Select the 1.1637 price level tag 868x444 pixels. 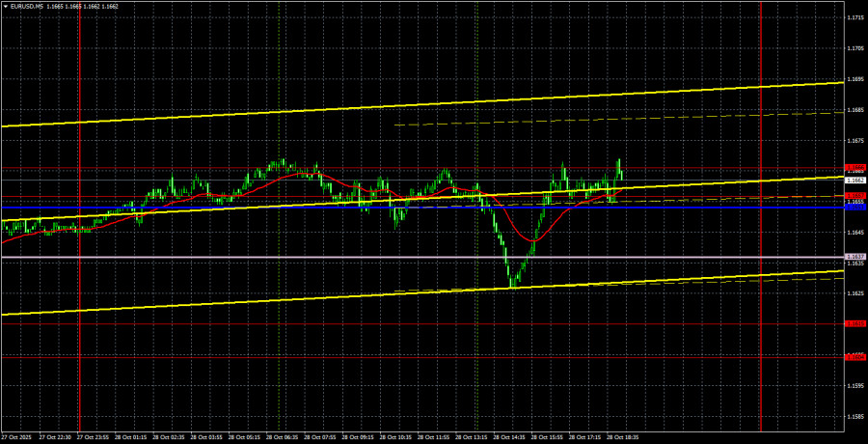pos(854,257)
